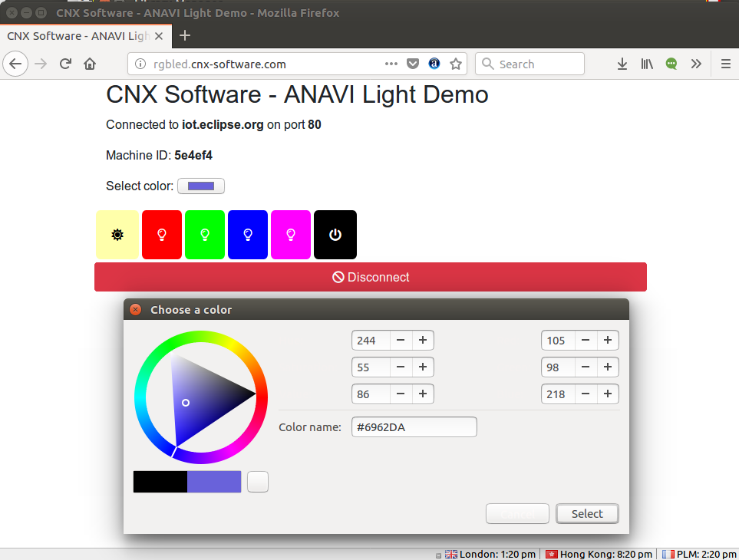
Task: Click the black previous-color swatch
Action: click(160, 482)
